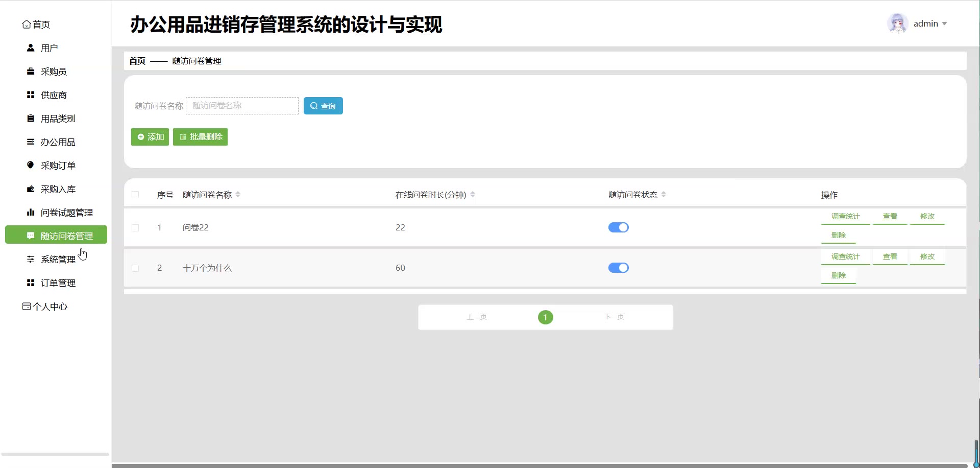Image resolution: width=980 pixels, height=468 pixels.
Task: Focus the 随访问卷名称 search field
Action: [x=242, y=106]
